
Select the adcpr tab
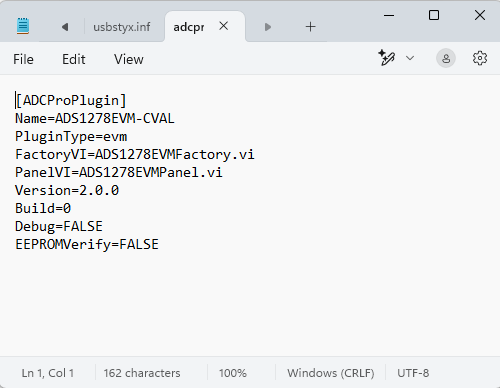[189, 27]
